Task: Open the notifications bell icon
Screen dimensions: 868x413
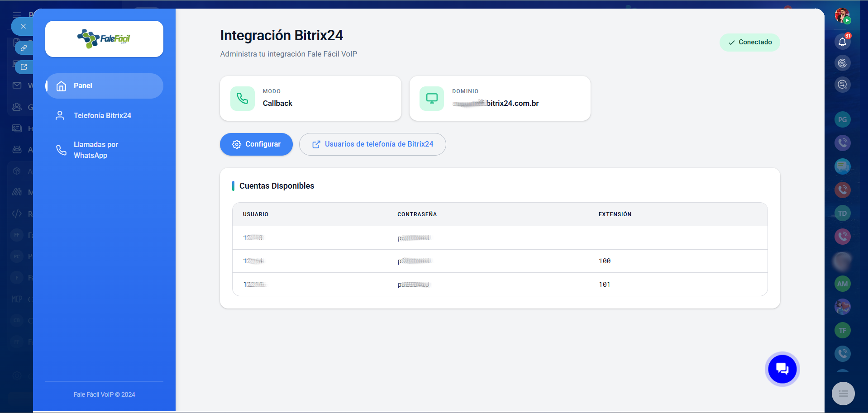Action: [842, 42]
